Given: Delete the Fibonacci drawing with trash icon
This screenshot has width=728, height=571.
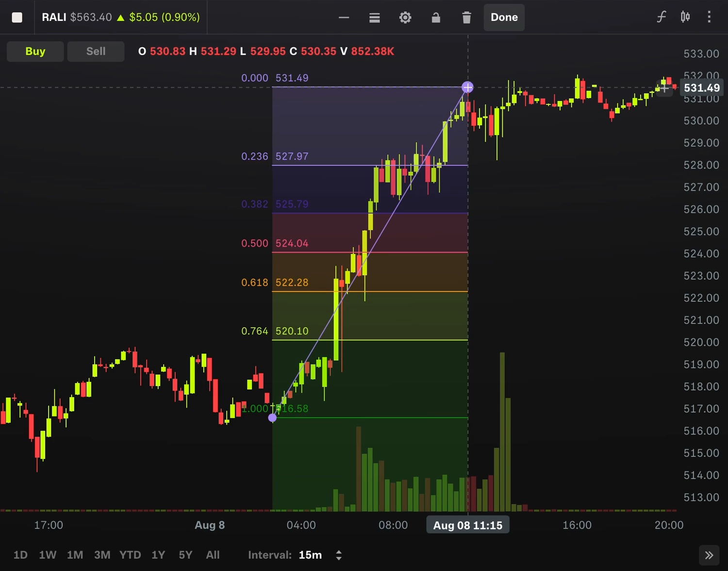Looking at the screenshot, I should [466, 17].
